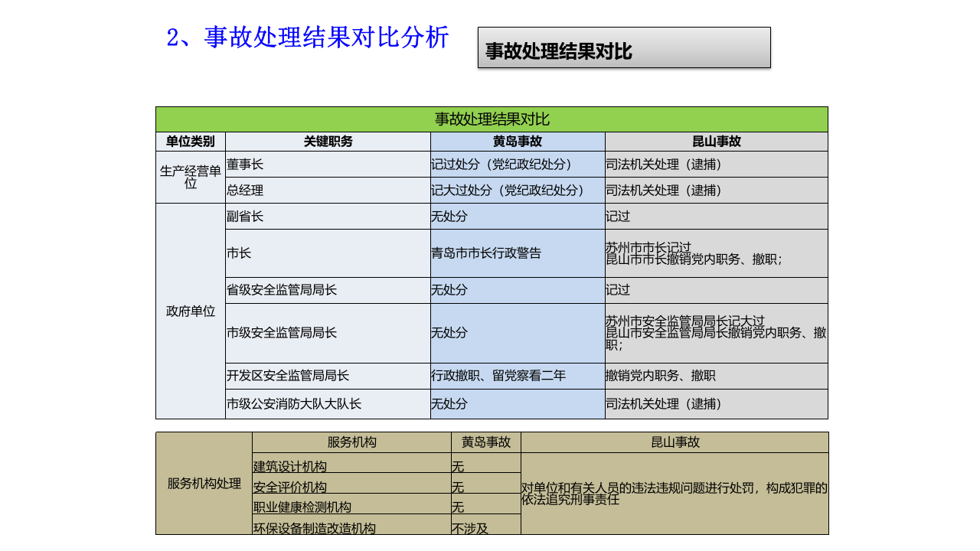The image size is (980, 551).
Task: Select the '市级公安消防大队大队长' cell
Action: click(x=328, y=403)
